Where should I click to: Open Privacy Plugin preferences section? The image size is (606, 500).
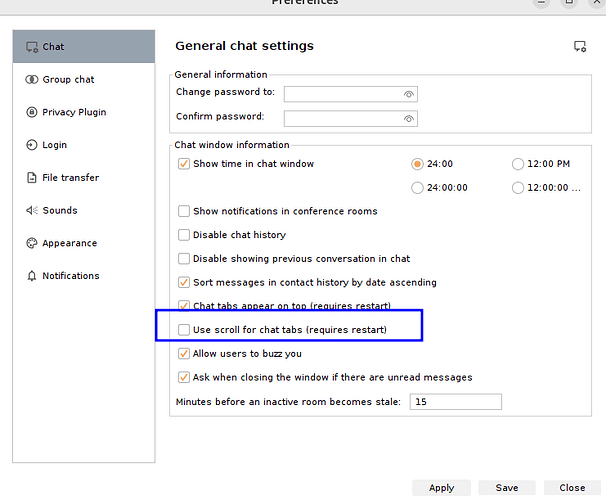coord(73,112)
